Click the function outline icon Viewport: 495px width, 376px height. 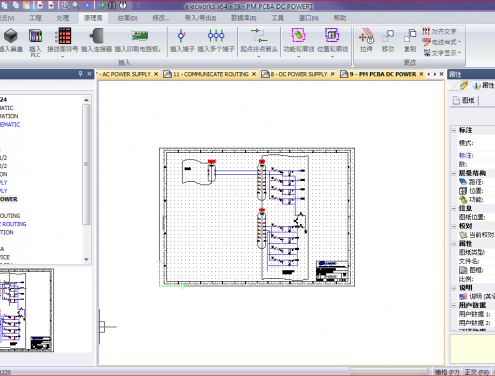tap(298, 35)
